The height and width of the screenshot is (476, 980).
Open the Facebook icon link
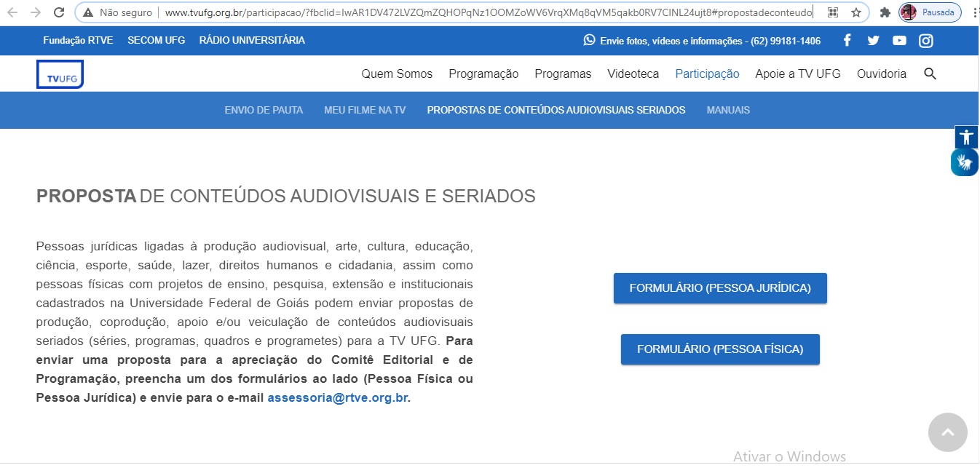[847, 41]
